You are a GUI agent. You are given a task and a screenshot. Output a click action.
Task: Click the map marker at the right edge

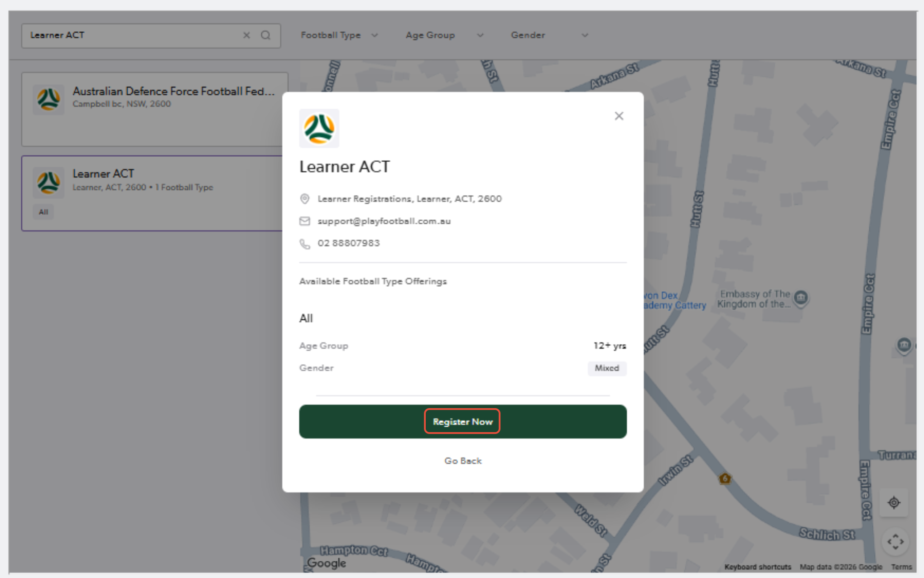[904, 345]
